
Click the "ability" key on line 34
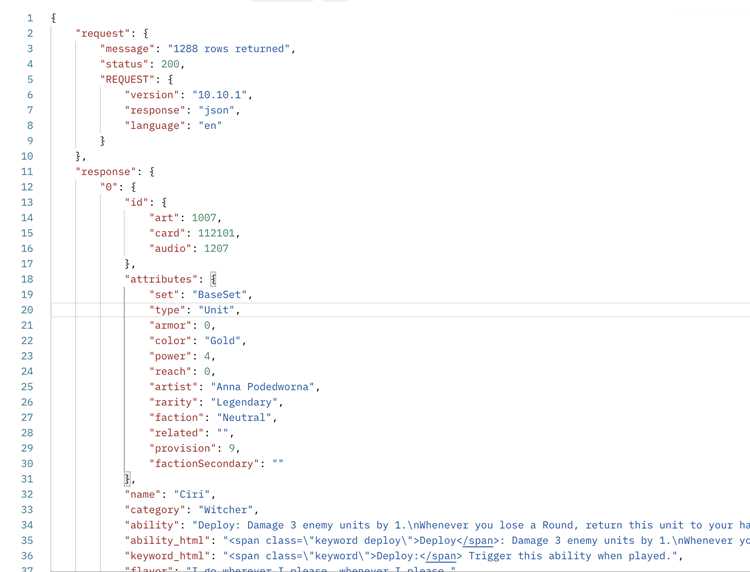(x=152, y=525)
